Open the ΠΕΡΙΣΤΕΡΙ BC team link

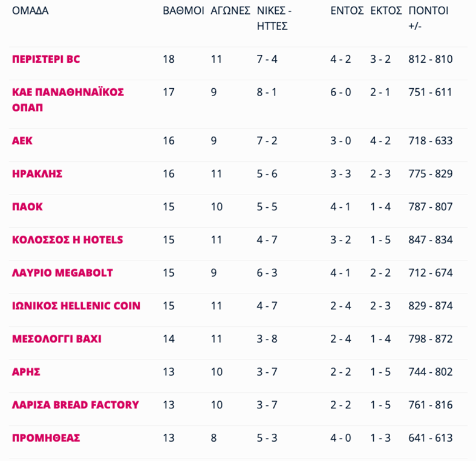[x=46, y=59]
